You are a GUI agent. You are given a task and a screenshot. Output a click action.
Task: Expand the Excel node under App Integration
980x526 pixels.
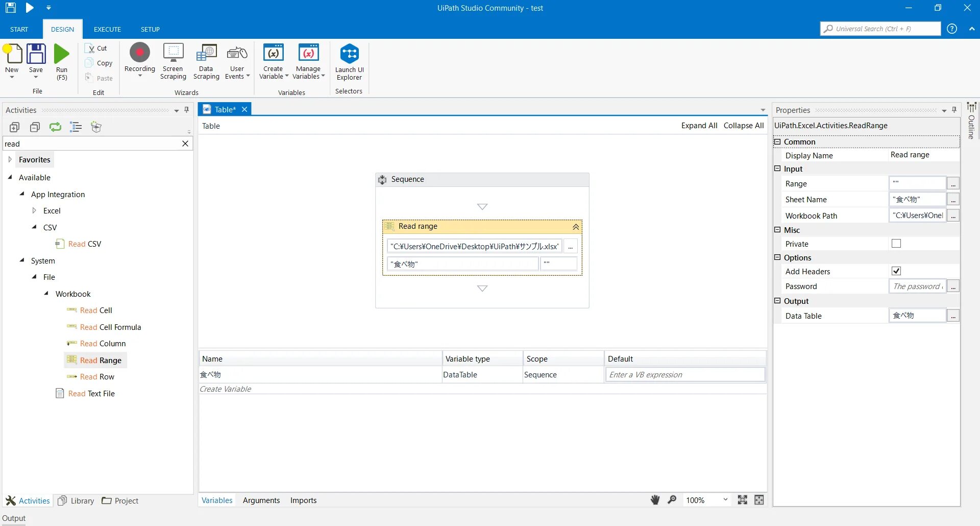35,210
